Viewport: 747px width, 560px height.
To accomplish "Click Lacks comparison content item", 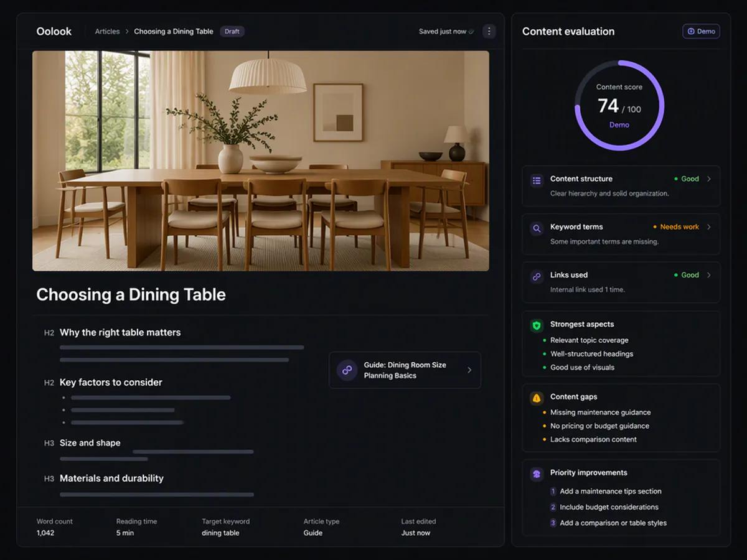I will [593, 440].
